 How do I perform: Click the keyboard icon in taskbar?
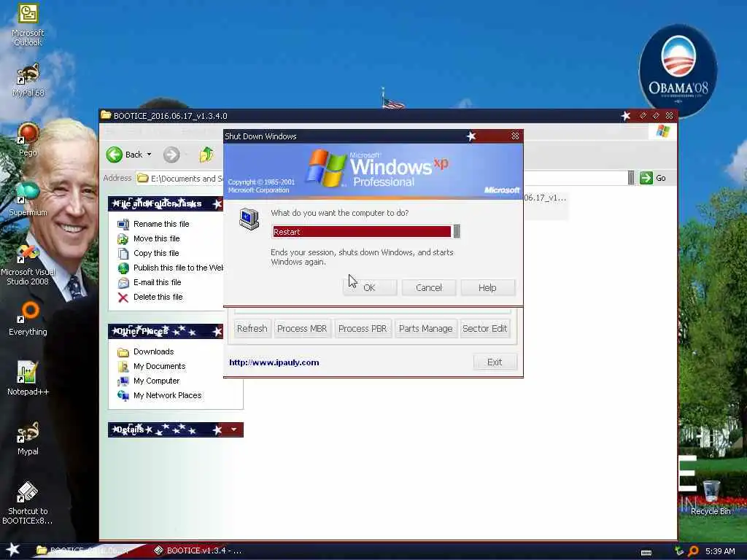pyautogui.click(x=646, y=553)
